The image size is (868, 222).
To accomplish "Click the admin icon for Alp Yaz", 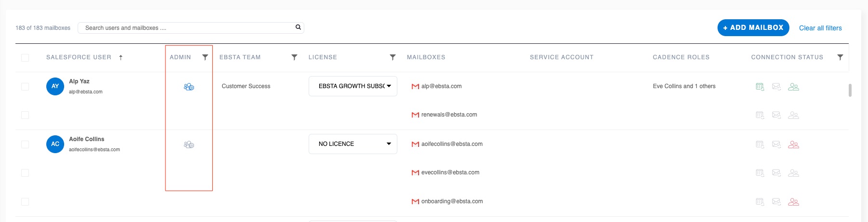I will [189, 87].
